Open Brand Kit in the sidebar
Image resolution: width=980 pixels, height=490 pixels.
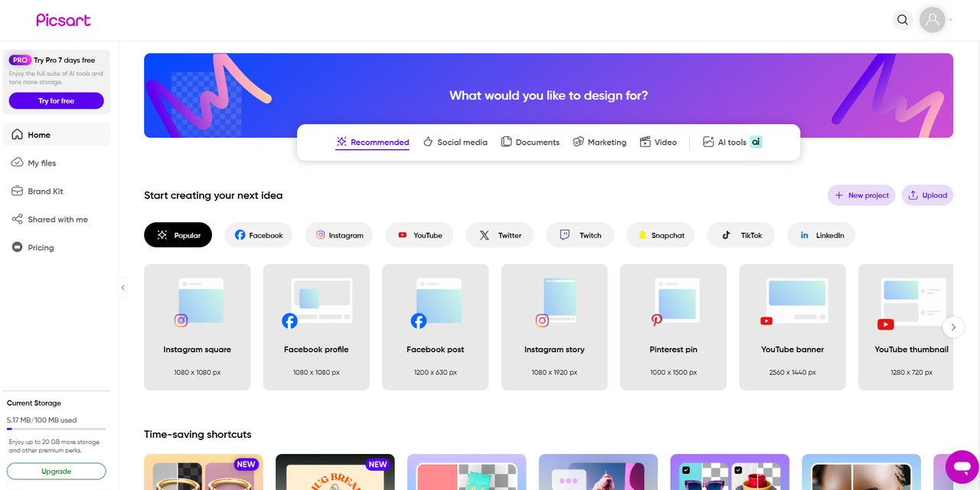(x=57, y=191)
